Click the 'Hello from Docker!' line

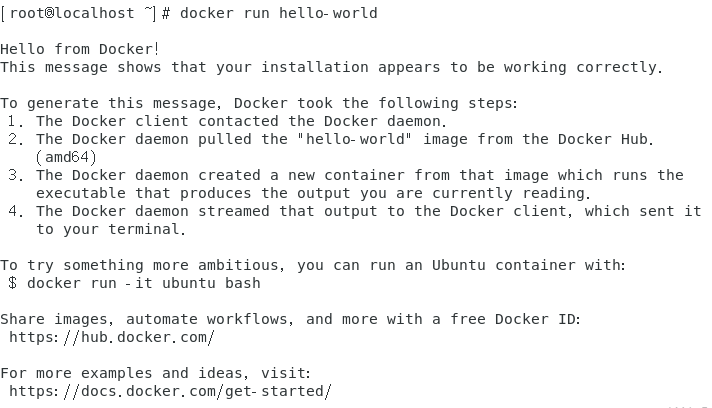tap(80, 48)
